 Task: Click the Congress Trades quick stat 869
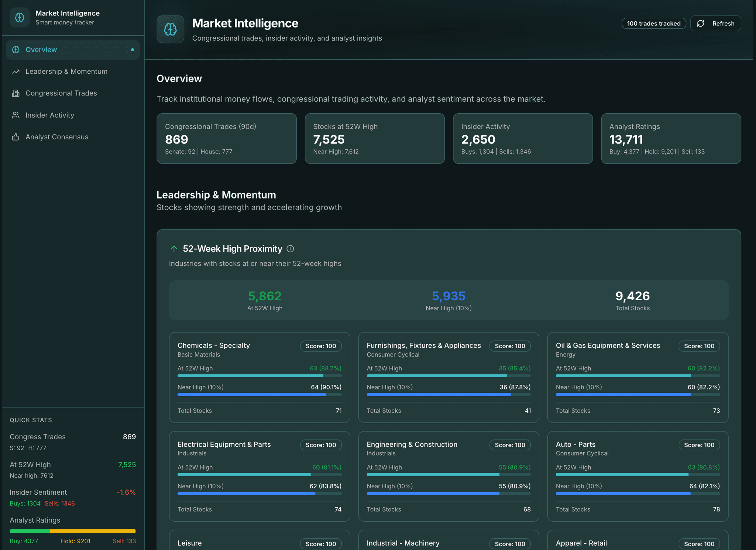coord(129,437)
